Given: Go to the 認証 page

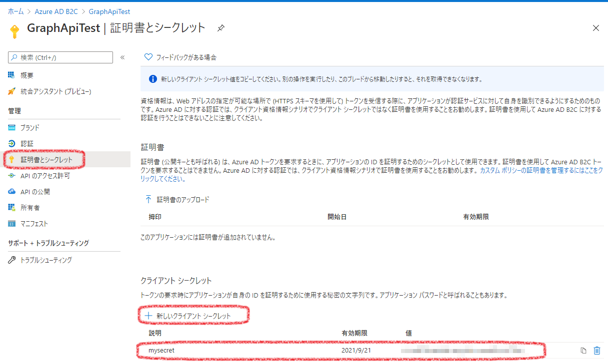Looking at the screenshot, I should pos(27,144).
